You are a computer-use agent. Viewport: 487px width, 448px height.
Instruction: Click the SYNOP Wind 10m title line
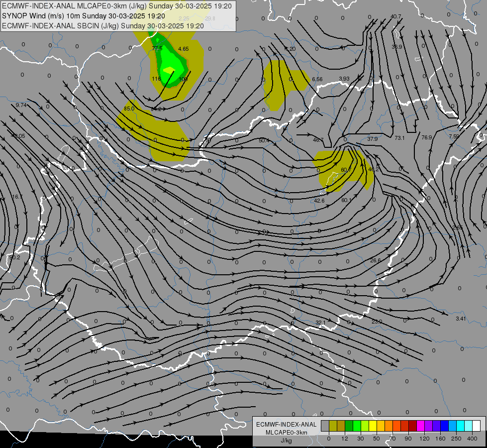pyautogui.click(x=83, y=16)
